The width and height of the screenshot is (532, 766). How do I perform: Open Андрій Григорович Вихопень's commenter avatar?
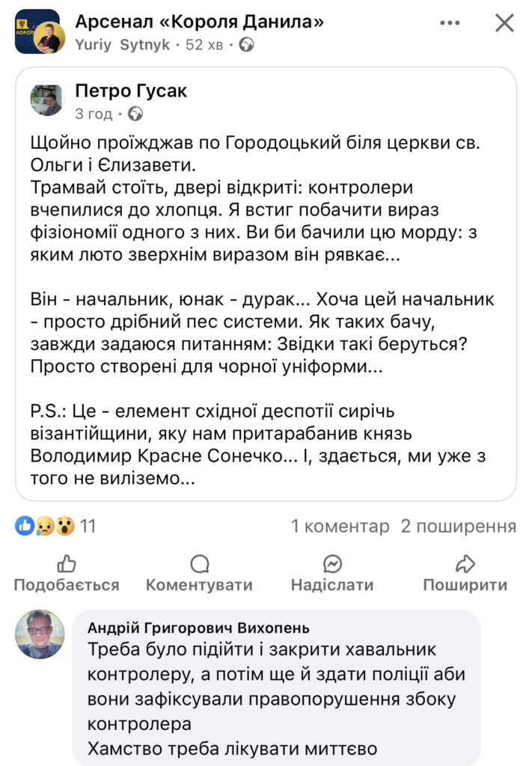click(x=40, y=634)
